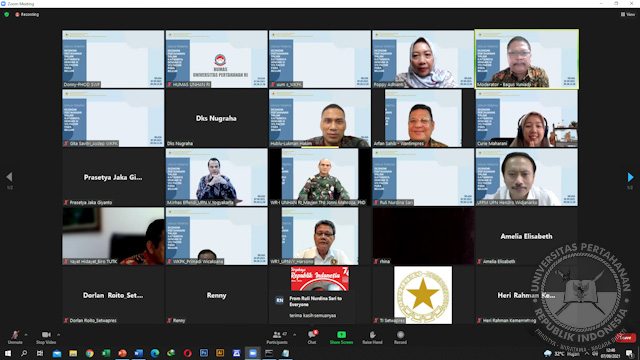640x360 pixels.
Task: Select the Dks Nugraha participant tile
Action: [216, 118]
